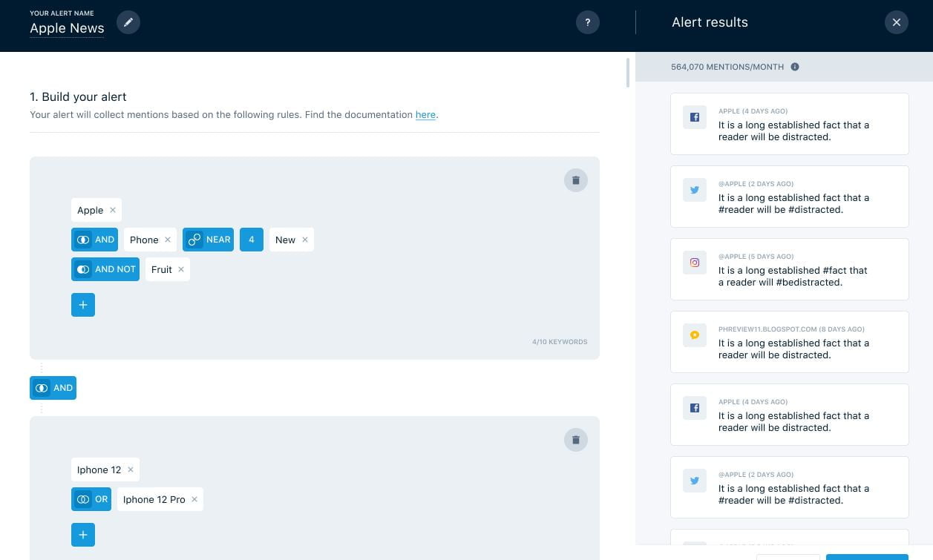Close the Alert results panel
Viewport: 933px width, 560px height.
click(x=897, y=22)
